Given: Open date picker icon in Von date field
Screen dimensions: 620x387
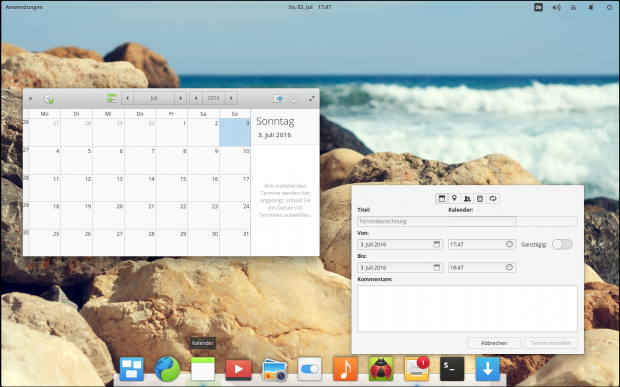Looking at the screenshot, I should click(x=437, y=244).
